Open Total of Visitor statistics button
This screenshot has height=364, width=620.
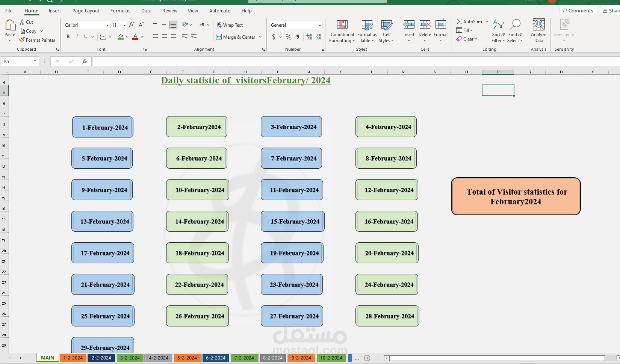coord(516,196)
